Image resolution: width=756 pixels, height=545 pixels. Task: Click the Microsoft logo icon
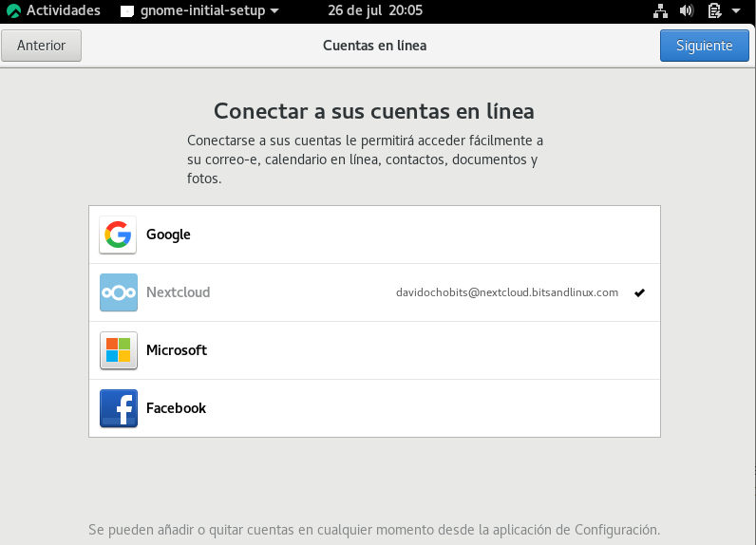pos(118,350)
